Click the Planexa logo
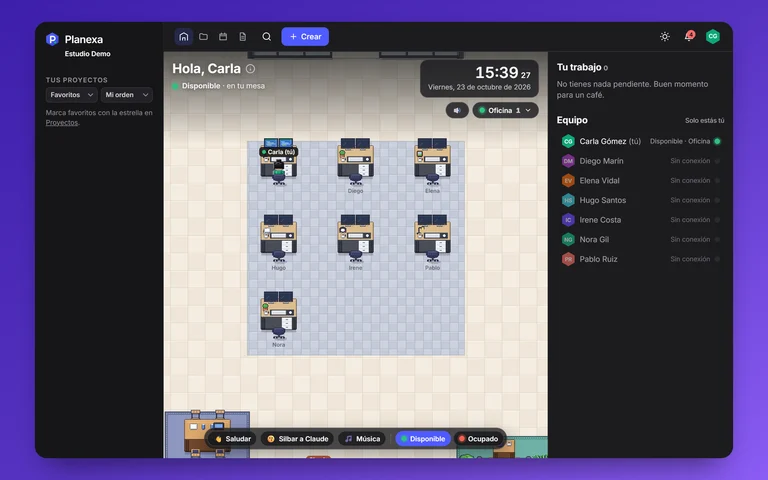Screen dimensions: 768x480 point(52,39)
